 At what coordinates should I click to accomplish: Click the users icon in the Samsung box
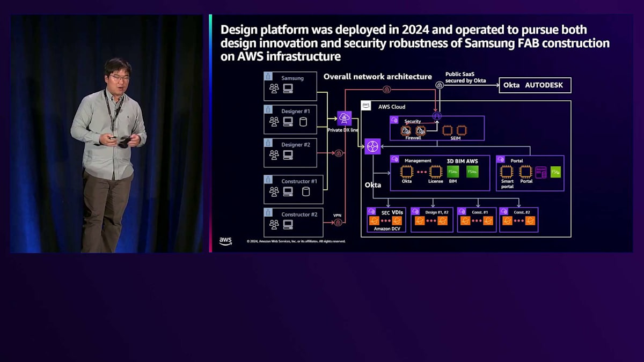pyautogui.click(x=274, y=88)
